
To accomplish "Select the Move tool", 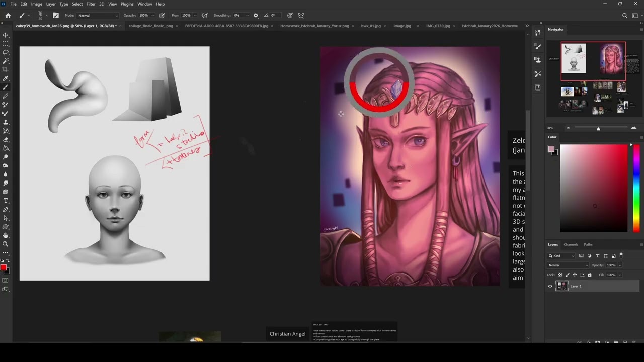I will (6, 35).
